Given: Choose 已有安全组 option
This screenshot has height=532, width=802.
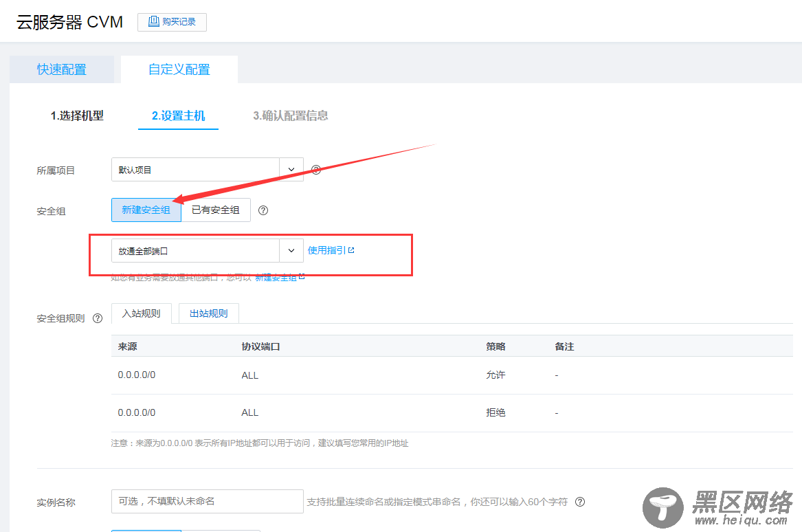Looking at the screenshot, I should (216, 210).
